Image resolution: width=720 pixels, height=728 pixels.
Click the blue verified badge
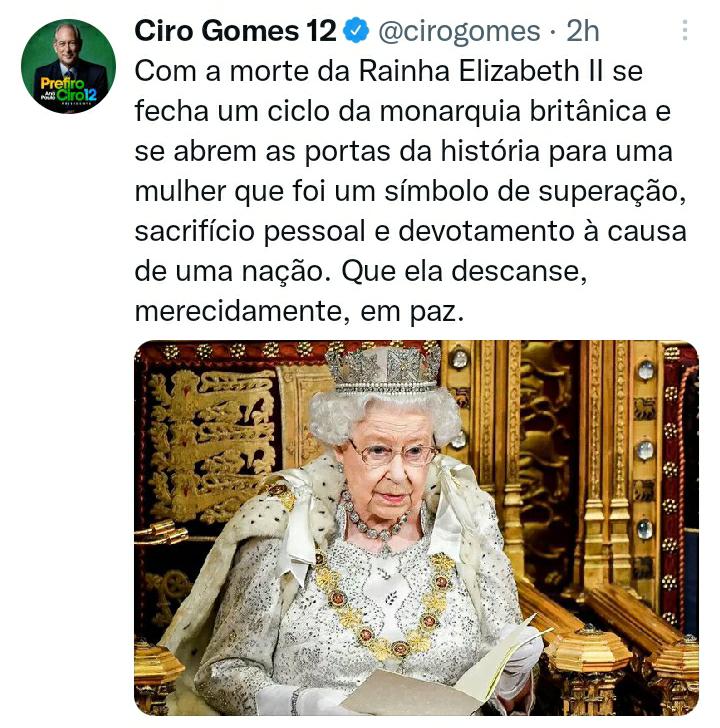click(x=356, y=31)
